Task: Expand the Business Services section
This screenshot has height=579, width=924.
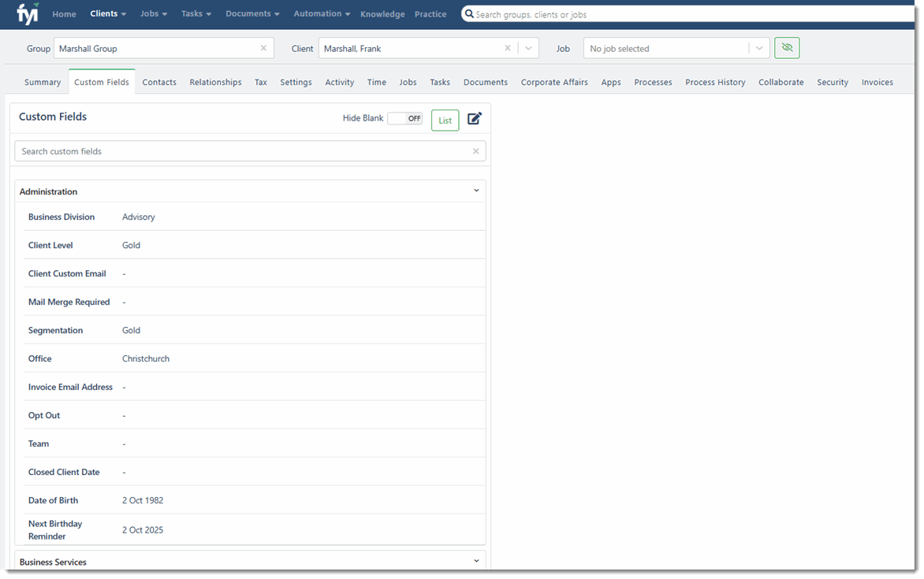Action: pyautogui.click(x=476, y=562)
